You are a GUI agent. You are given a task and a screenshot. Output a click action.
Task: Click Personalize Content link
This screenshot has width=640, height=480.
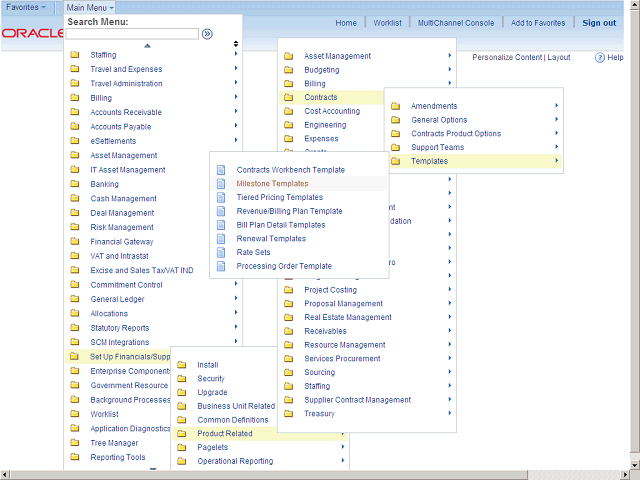(x=507, y=58)
